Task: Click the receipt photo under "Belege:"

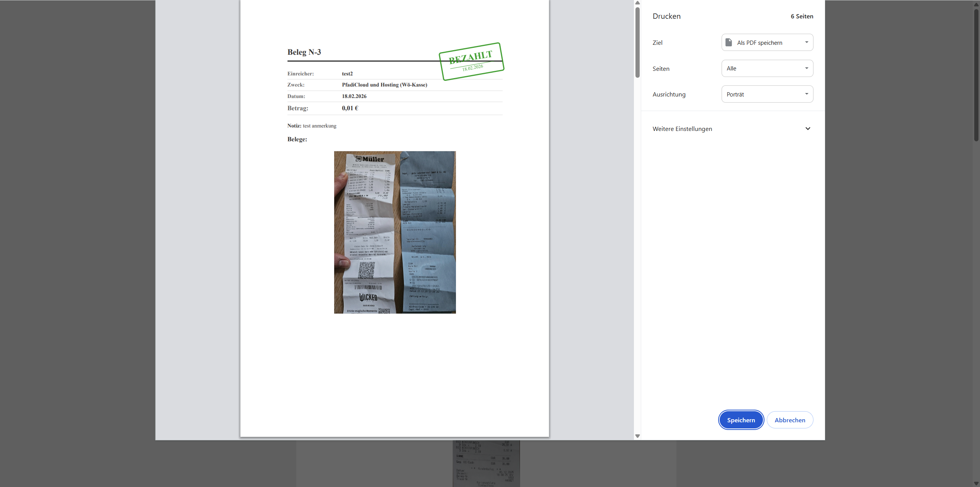Action: [394, 232]
